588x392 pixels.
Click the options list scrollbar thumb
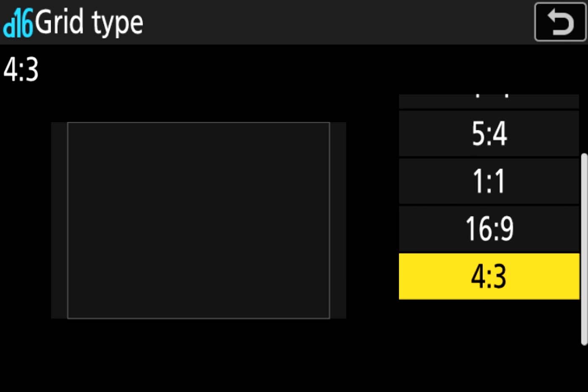click(x=584, y=248)
